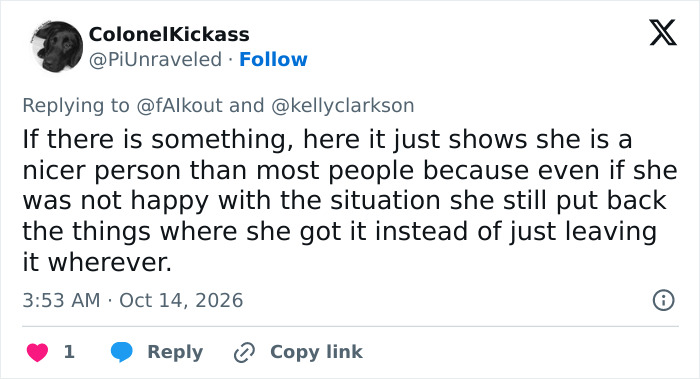The height and width of the screenshot is (379, 700).
Task: Click the blue reply speech bubble icon
Action: tap(121, 352)
